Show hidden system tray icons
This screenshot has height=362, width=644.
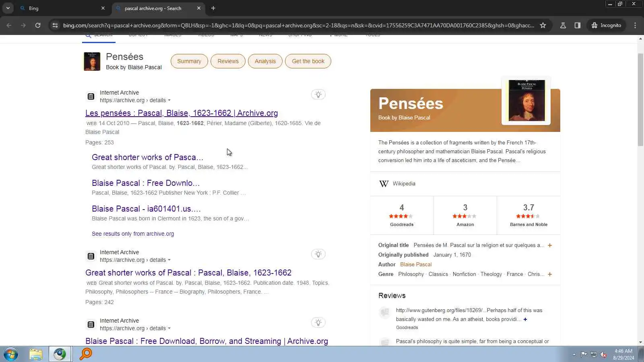(574, 354)
